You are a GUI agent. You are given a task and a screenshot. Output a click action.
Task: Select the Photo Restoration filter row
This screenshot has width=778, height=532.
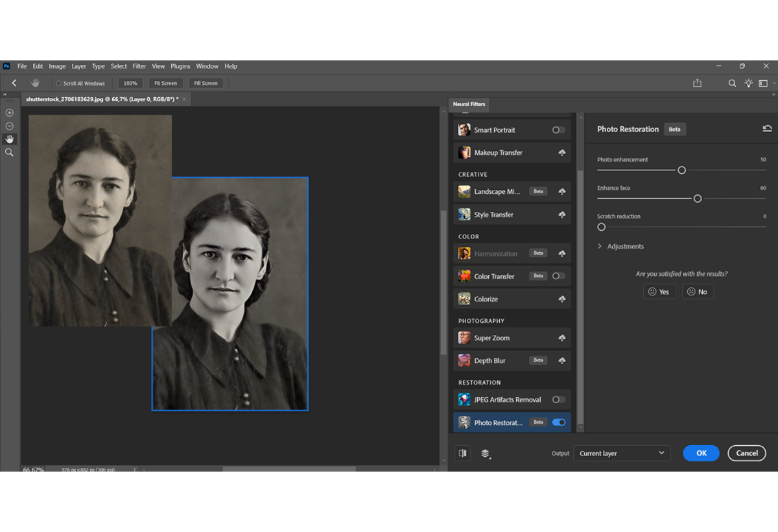[x=512, y=422]
